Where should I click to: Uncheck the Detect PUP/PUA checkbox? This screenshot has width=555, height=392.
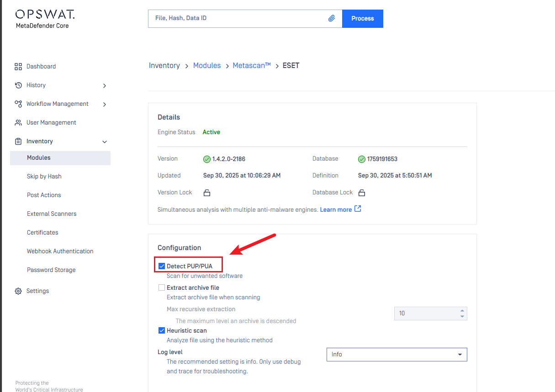click(162, 266)
